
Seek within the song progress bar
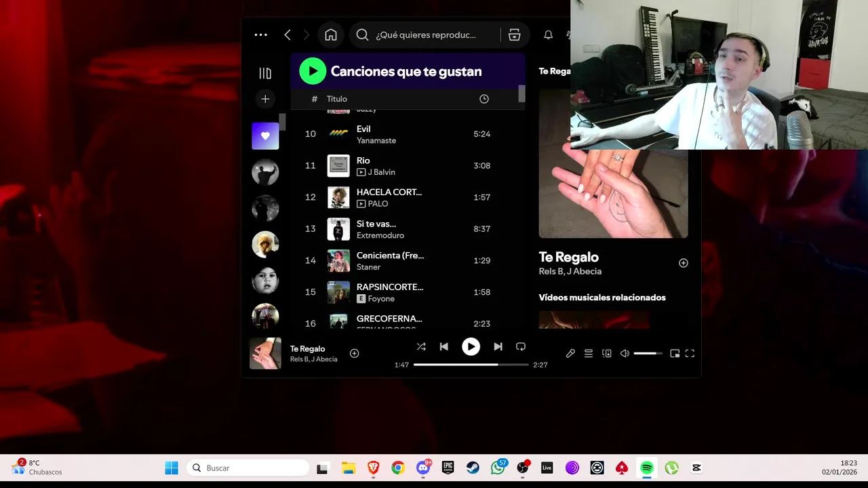(x=471, y=365)
